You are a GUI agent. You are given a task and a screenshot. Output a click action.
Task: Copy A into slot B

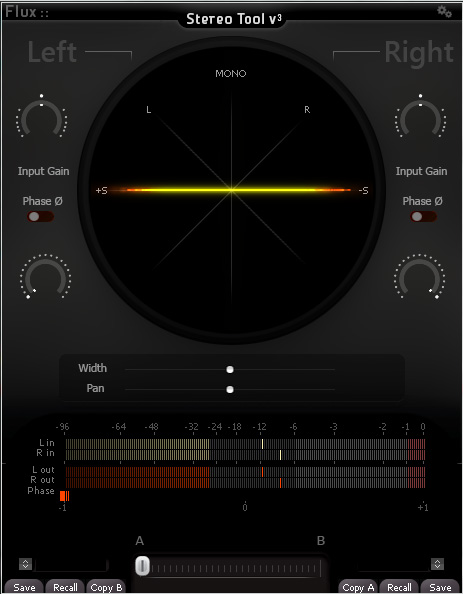click(358, 587)
